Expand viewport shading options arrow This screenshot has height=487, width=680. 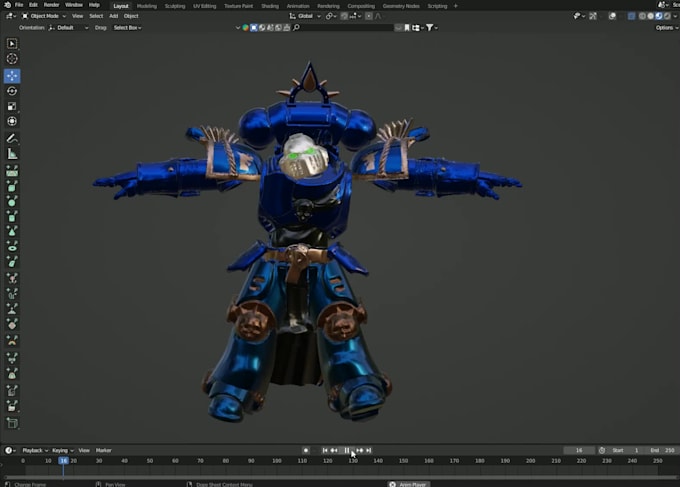pyautogui.click(x=675, y=16)
